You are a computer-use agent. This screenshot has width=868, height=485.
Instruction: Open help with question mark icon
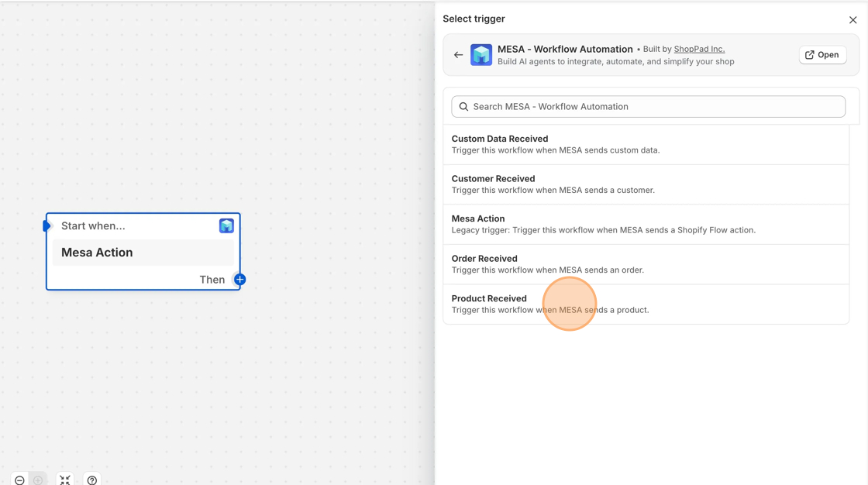point(92,480)
